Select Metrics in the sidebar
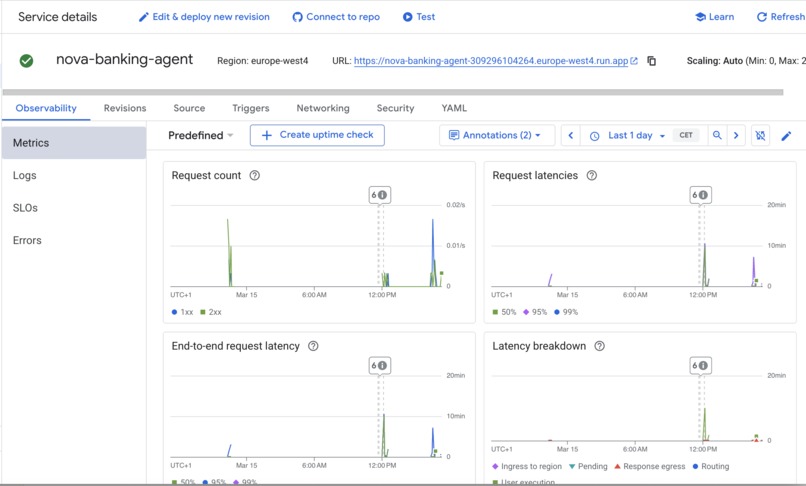The height and width of the screenshot is (486, 806). (x=74, y=143)
